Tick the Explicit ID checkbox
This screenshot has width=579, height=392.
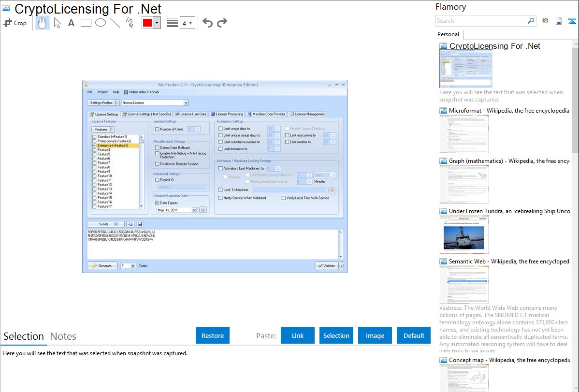coord(157,180)
